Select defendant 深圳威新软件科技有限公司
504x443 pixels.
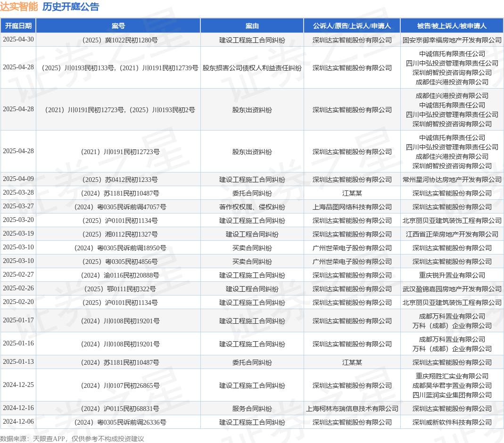452,422
